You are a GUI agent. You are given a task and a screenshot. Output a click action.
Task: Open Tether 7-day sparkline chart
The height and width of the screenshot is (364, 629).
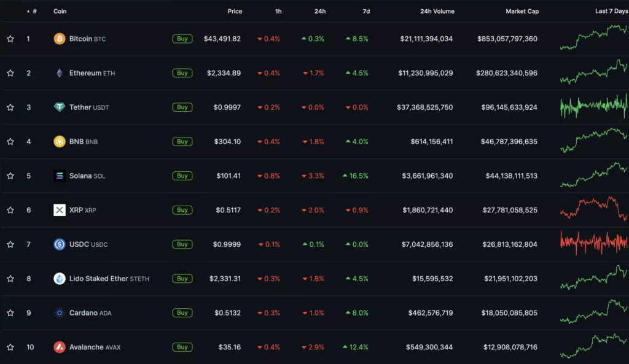(x=594, y=106)
